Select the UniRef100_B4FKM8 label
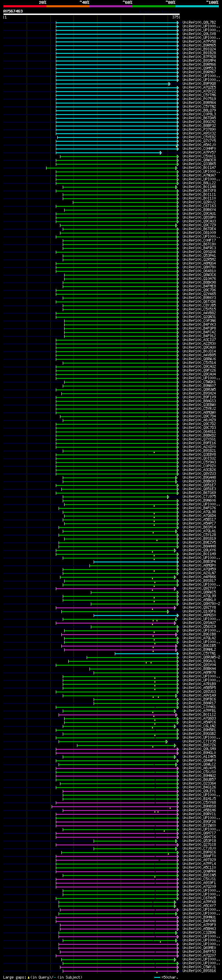 199,921
